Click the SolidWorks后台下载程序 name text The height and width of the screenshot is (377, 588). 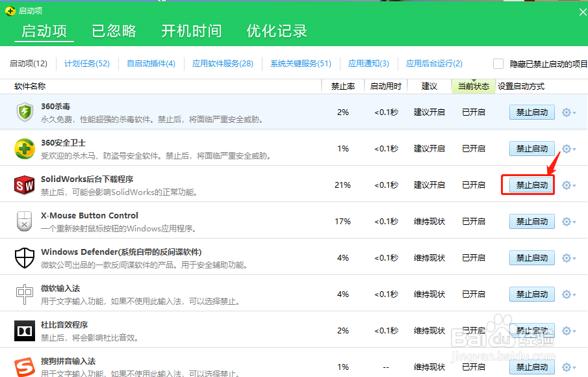tap(87, 179)
